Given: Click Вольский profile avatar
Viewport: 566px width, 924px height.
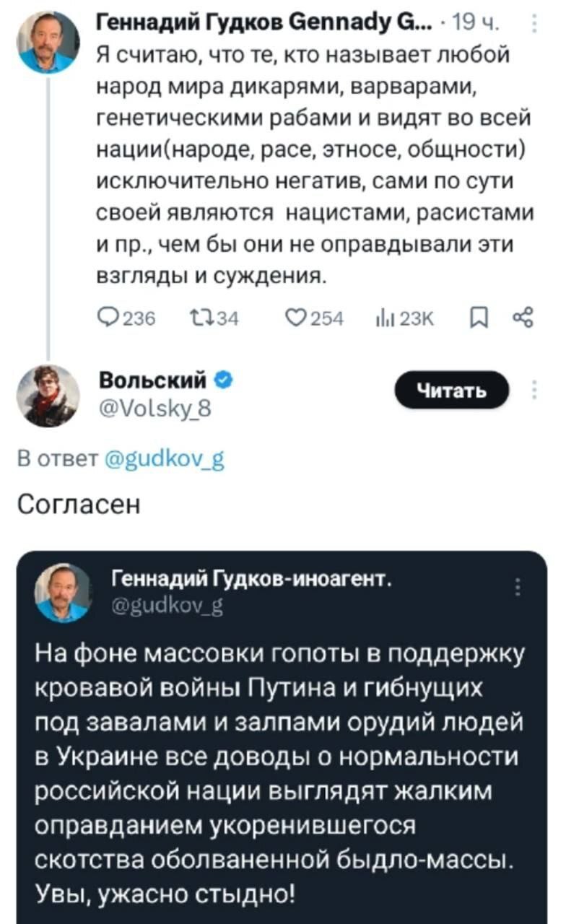Looking at the screenshot, I should (x=48, y=396).
